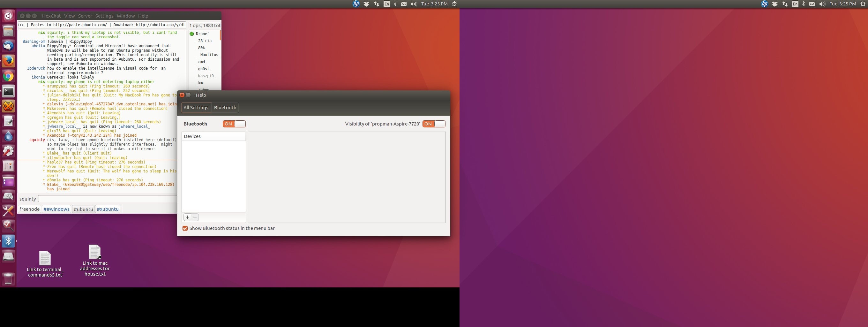868x327 pixels.
Task: Open the audio mixer sliders launcher icon
Action: pyautogui.click(x=8, y=166)
